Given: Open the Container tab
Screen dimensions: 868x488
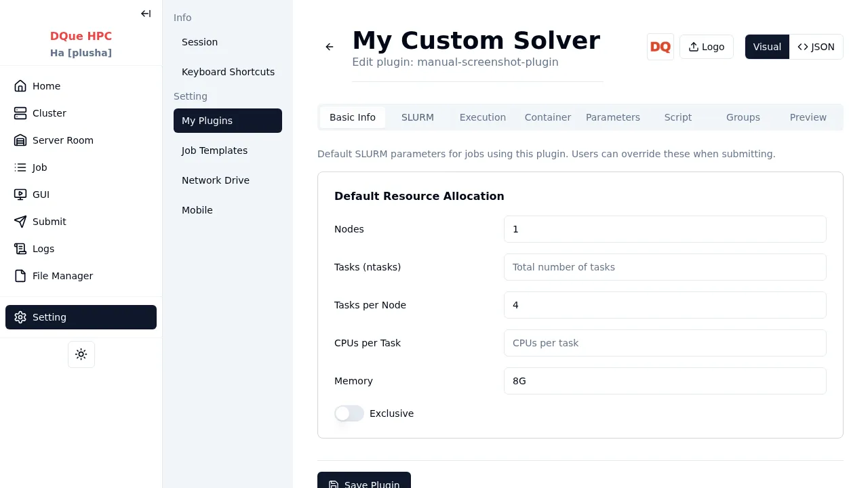Looking at the screenshot, I should coord(547,117).
